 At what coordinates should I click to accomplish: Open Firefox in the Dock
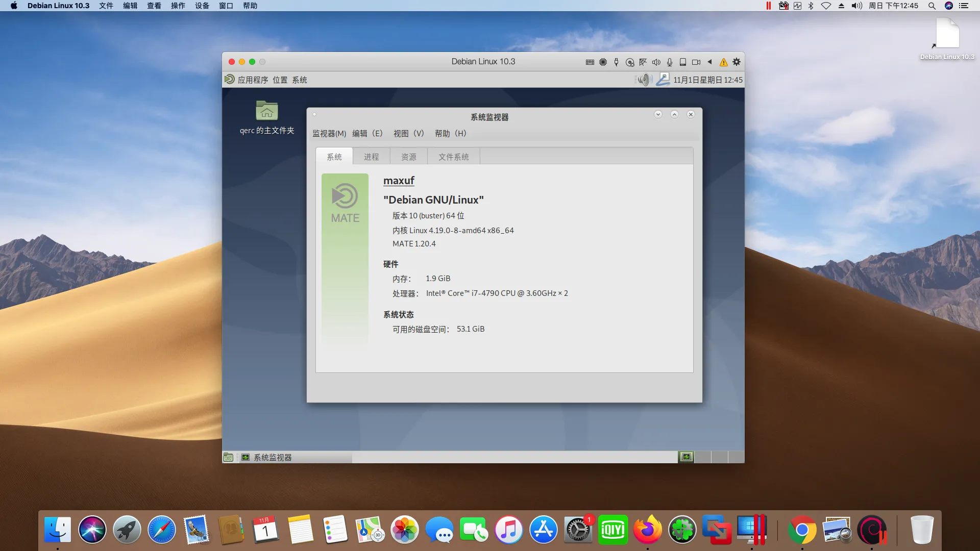click(x=647, y=530)
